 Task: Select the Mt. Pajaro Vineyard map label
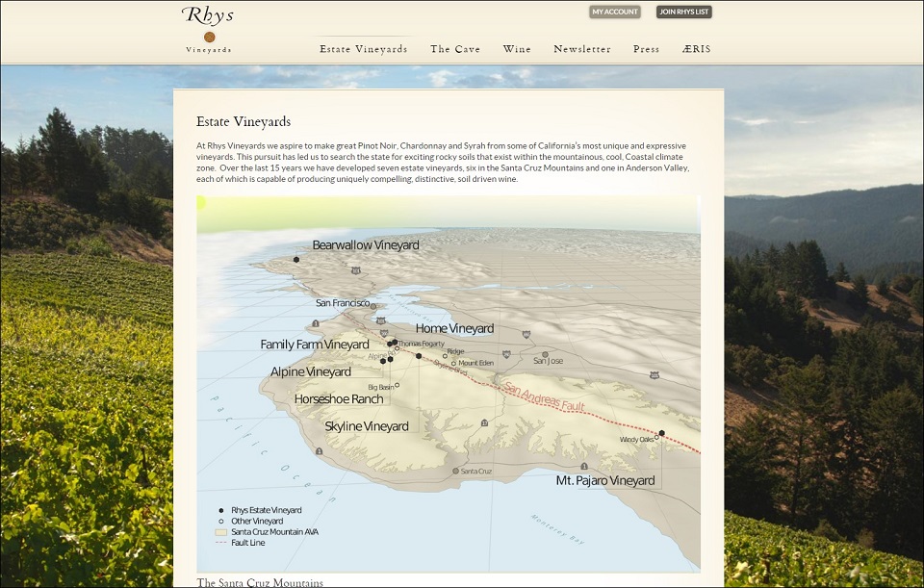tap(605, 480)
